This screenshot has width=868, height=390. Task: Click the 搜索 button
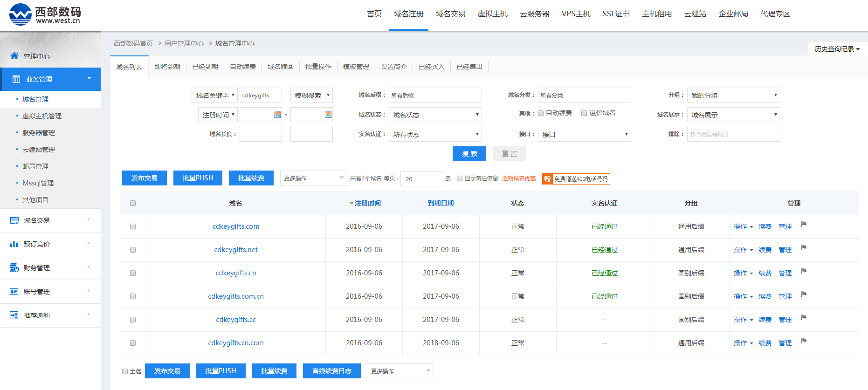[469, 154]
